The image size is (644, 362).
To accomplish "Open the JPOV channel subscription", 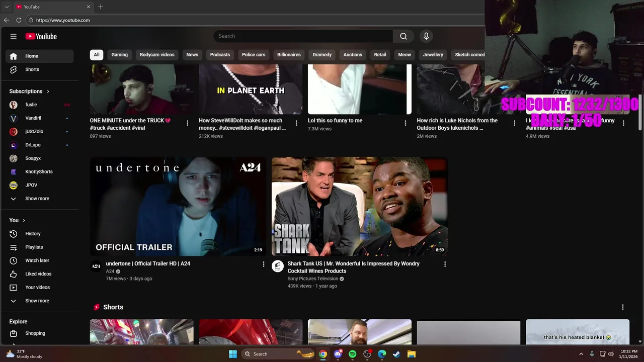I will (x=40, y=185).
